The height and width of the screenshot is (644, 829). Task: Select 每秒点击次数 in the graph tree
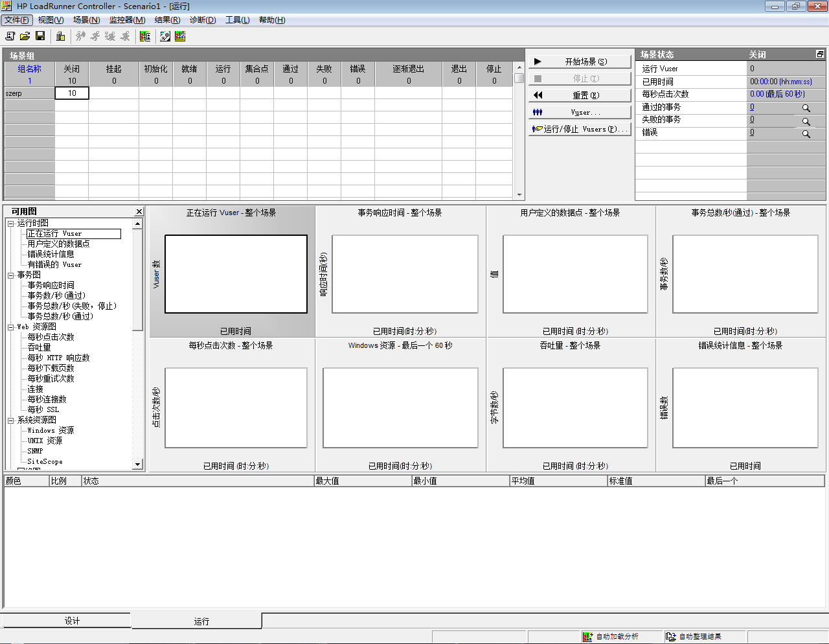click(51, 338)
